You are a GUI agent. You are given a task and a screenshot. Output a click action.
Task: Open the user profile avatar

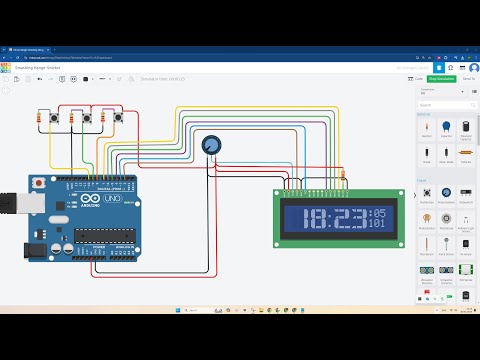474,68
